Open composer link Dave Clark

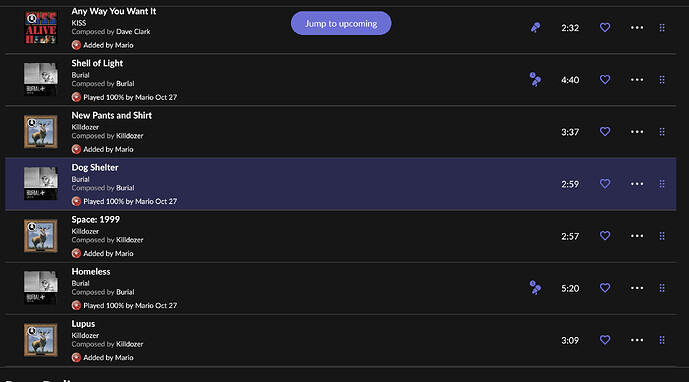point(133,32)
